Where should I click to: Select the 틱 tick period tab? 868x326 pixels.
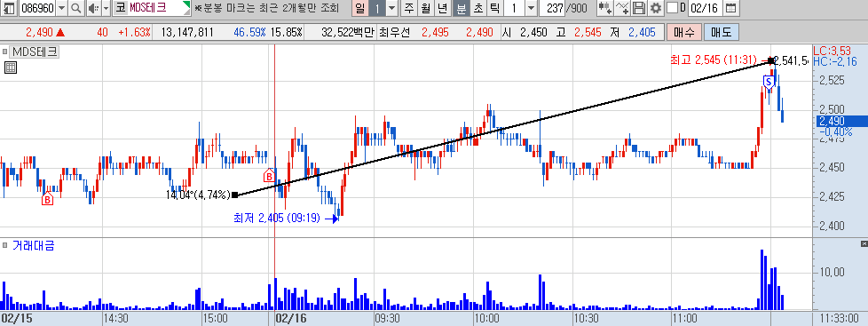point(494,8)
